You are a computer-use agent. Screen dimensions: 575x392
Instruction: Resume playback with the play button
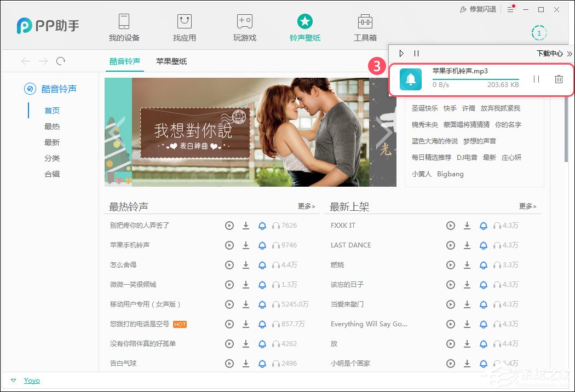coord(401,53)
